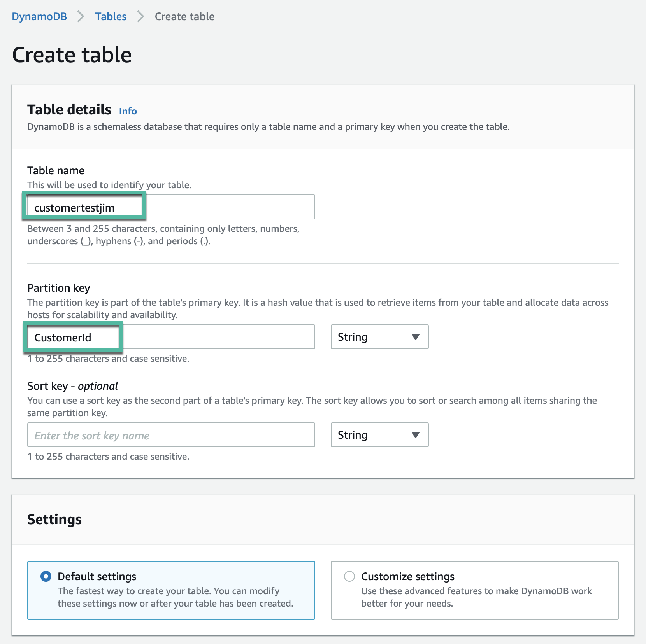Click the Sort key dropdown arrow icon
The image size is (646, 644).
tap(416, 435)
